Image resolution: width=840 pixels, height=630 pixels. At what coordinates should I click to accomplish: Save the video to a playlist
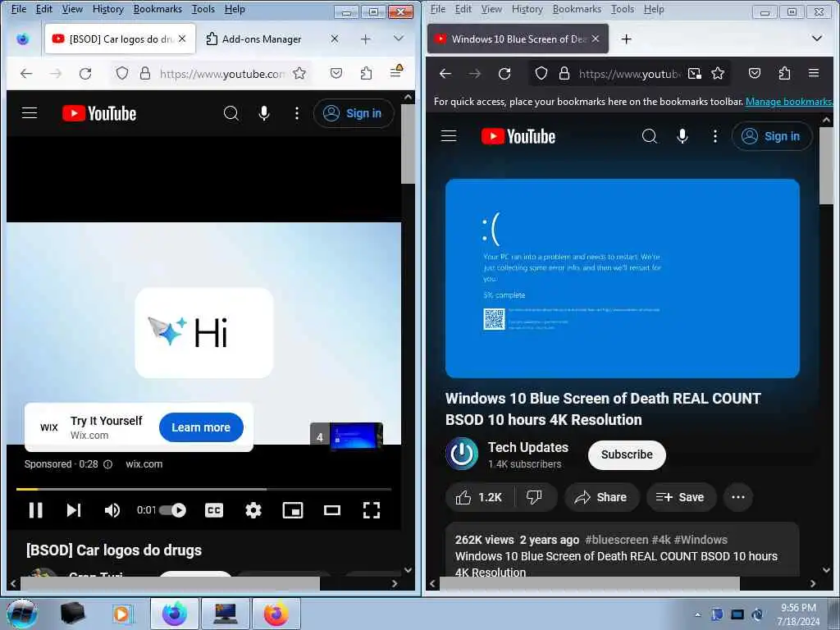click(680, 497)
